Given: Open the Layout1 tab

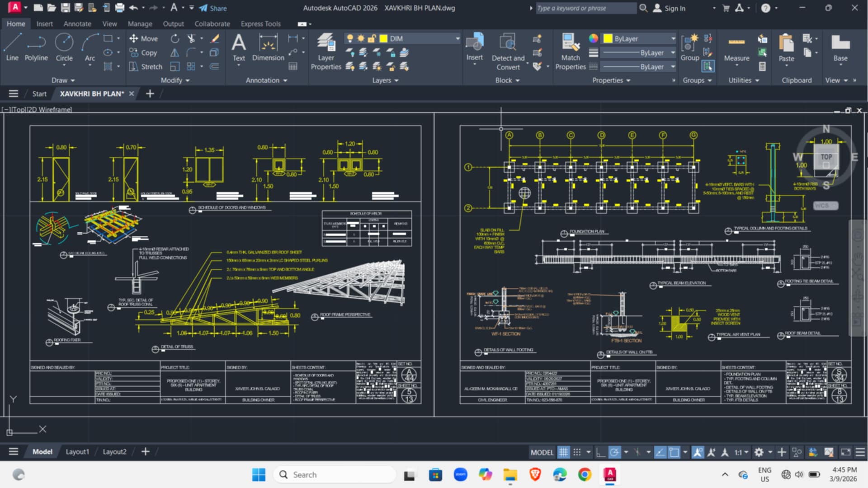Looking at the screenshot, I should tap(77, 452).
